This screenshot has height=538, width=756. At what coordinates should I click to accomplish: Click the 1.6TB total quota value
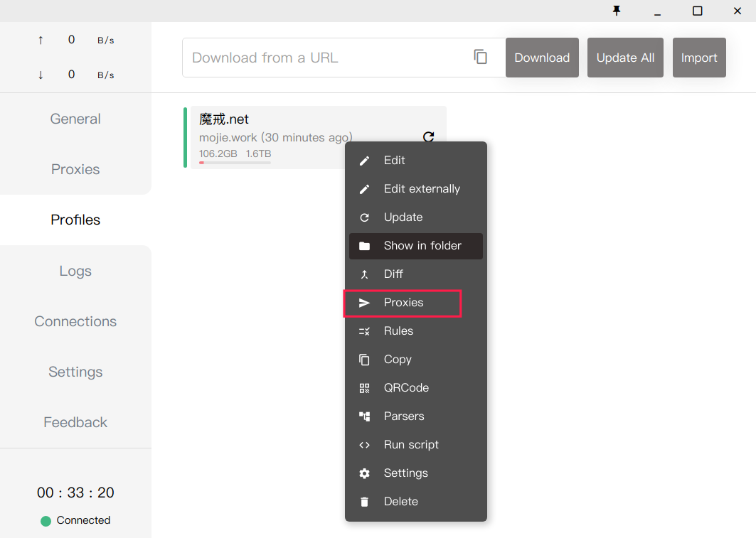click(x=258, y=154)
